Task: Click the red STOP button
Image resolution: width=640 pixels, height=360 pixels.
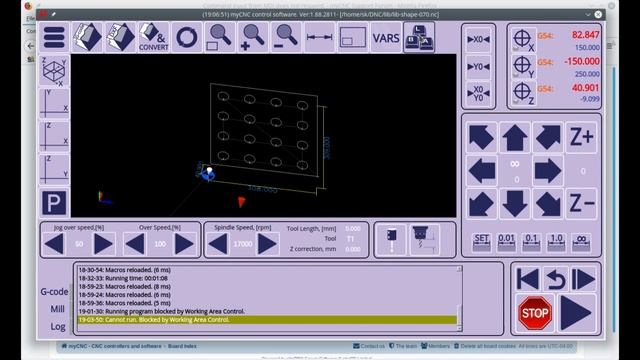Action: point(535,313)
